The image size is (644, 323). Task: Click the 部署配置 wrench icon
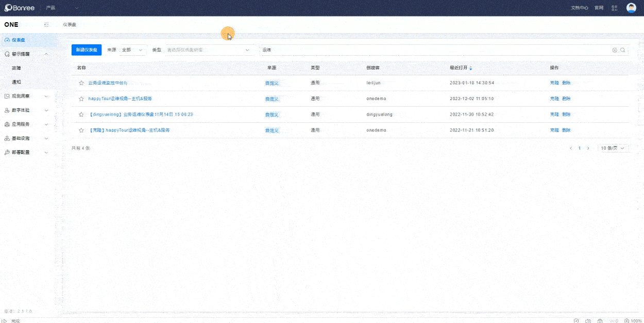click(7, 153)
